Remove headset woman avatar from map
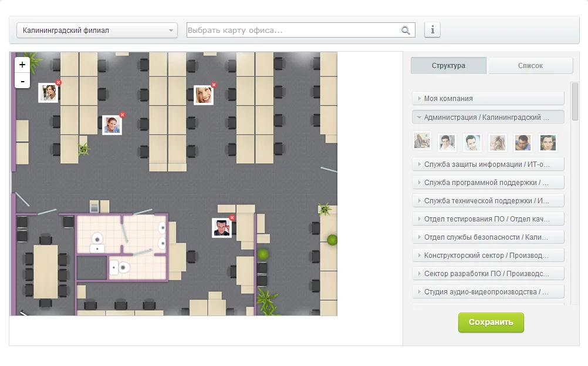The width and height of the screenshot is (588, 366). click(x=58, y=83)
